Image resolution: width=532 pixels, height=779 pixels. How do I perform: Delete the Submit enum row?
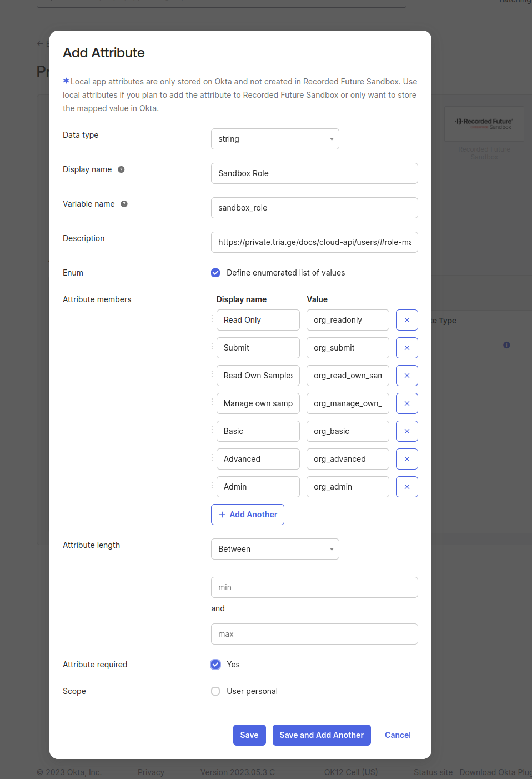click(x=406, y=348)
